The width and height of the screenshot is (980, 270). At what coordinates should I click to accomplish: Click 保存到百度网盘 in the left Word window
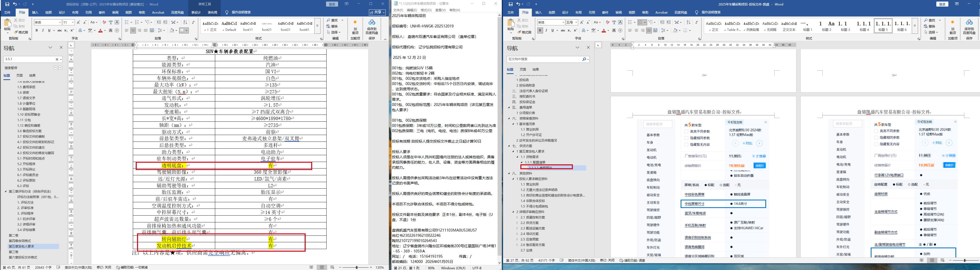pos(372,27)
